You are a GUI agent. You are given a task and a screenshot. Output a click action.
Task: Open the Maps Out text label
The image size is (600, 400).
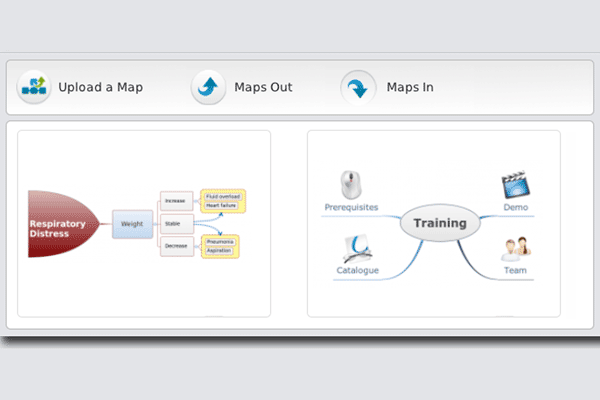[263, 87]
